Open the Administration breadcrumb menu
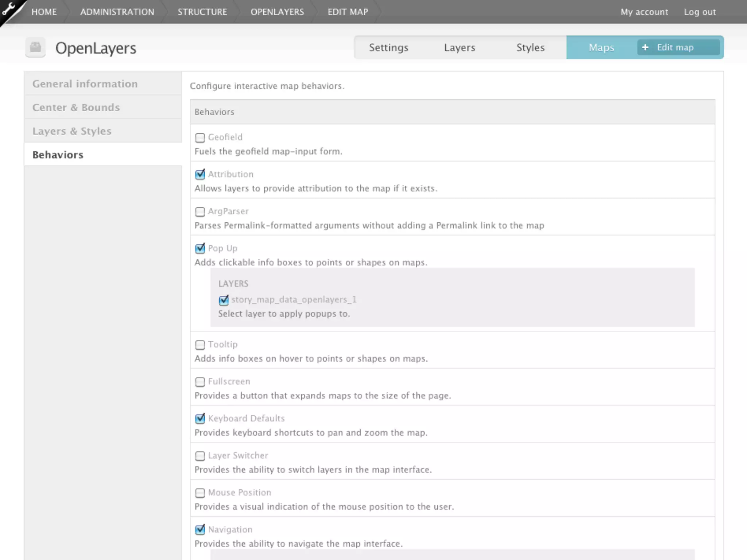This screenshot has height=560, width=747. click(x=117, y=12)
